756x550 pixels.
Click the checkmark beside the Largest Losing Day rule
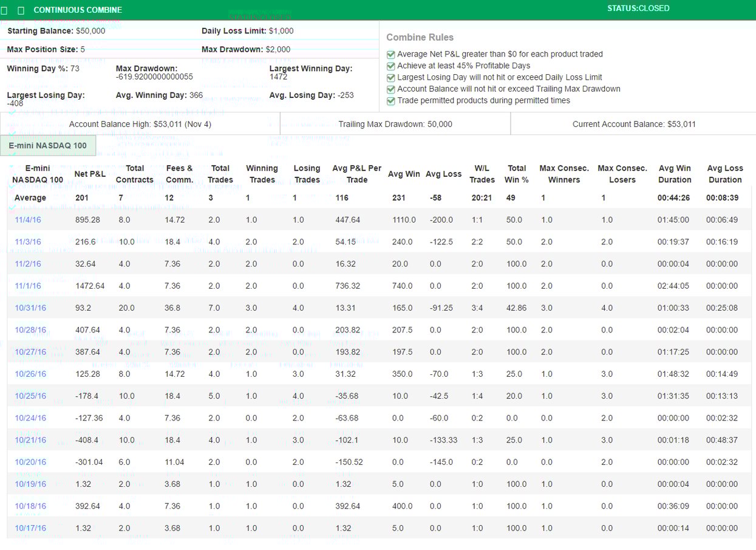(x=391, y=77)
